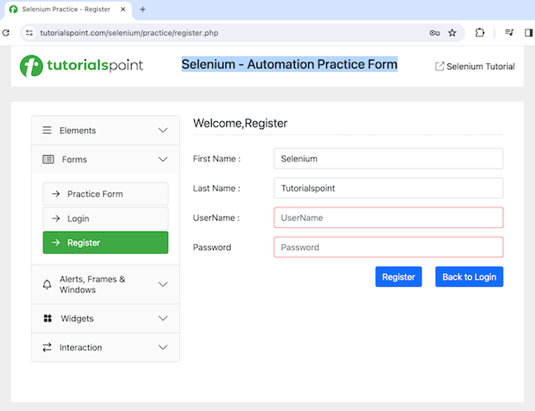The width and height of the screenshot is (535, 411).
Task: Open the media control playlist icon
Action: 509,32
